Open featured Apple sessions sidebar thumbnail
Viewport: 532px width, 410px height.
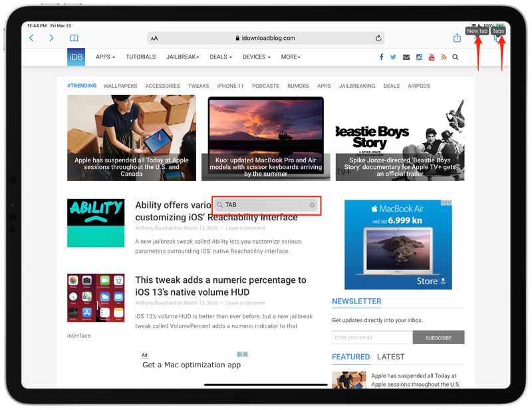click(349, 380)
